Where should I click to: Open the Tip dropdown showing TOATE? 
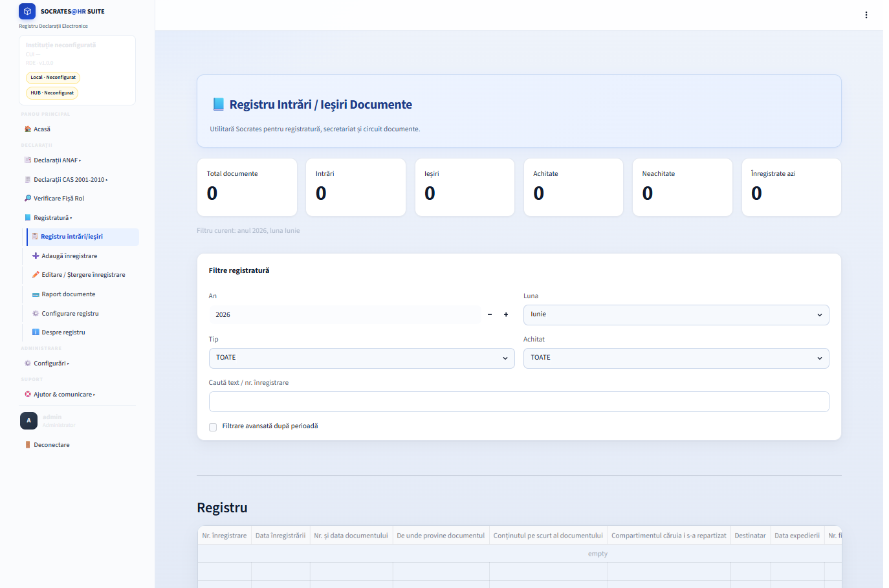click(362, 358)
